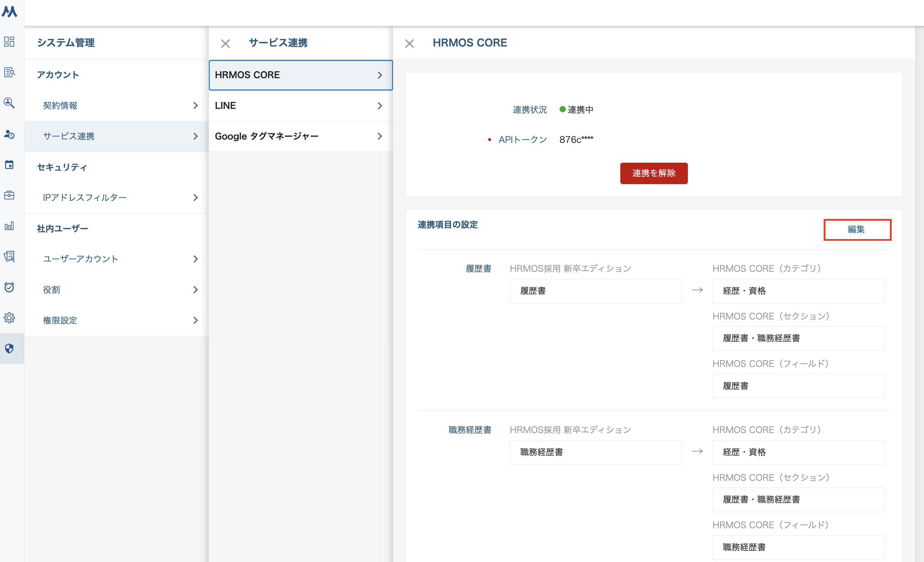Click the 連携中 status text
924x562 pixels.
coord(580,110)
